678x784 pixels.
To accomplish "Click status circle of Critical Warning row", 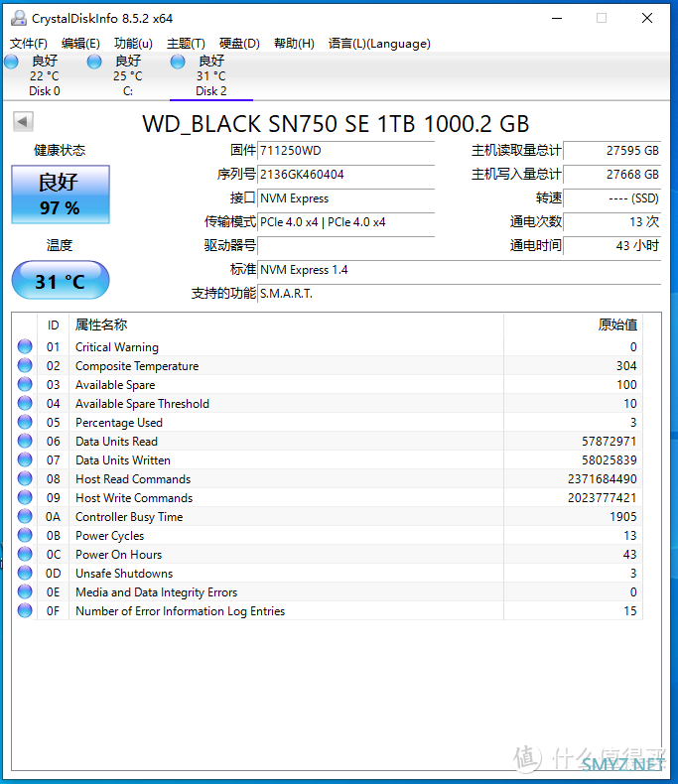I will point(25,346).
